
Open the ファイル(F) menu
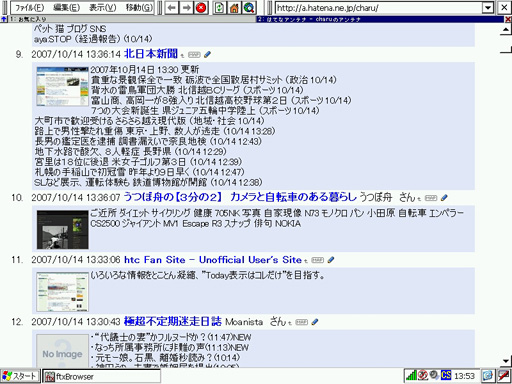(29, 7)
